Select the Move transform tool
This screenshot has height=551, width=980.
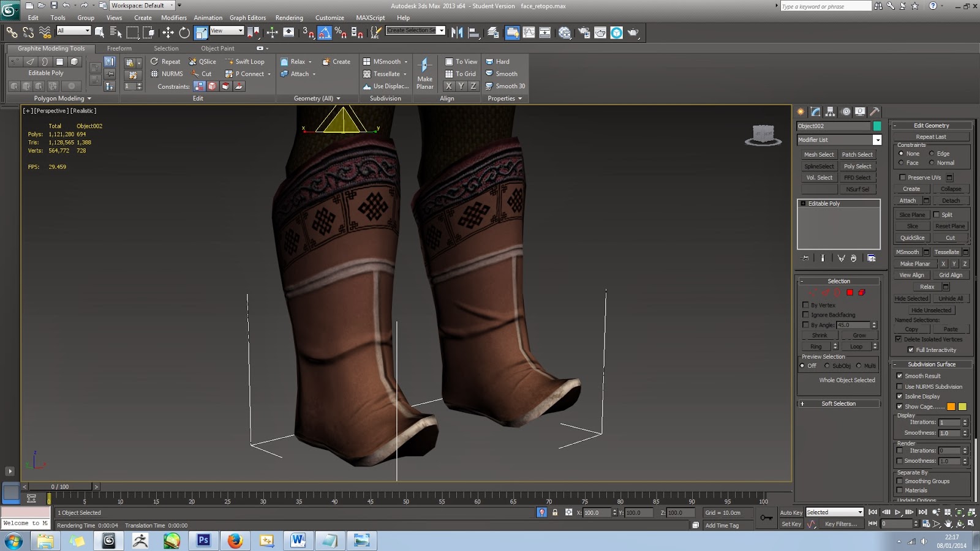click(x=168, y=32)
